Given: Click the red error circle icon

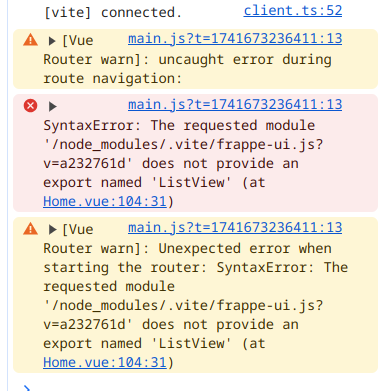Looking at the screenshot, I should pyautogui.click(x=30, y=106).
